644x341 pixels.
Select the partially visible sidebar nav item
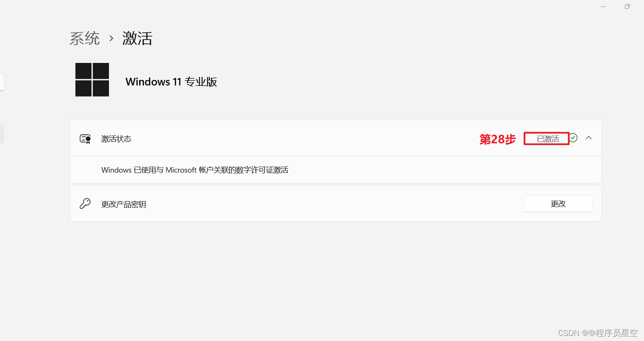coord(2,134)
